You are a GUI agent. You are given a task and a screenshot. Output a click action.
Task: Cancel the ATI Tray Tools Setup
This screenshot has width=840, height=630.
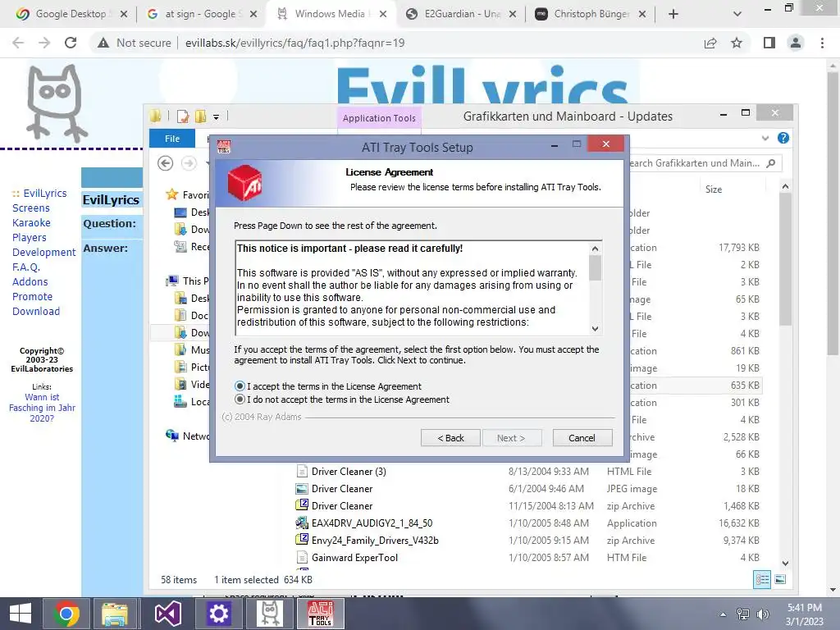(582, 438)
